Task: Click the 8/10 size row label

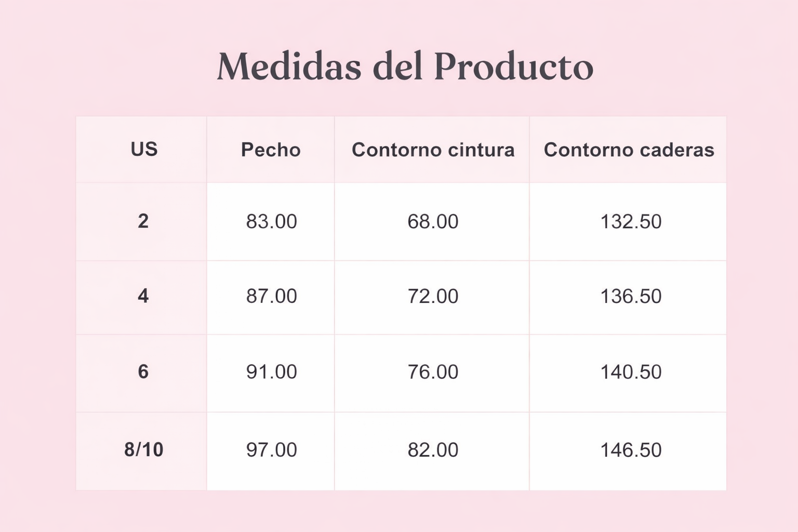Action: (x=143, y=449)
